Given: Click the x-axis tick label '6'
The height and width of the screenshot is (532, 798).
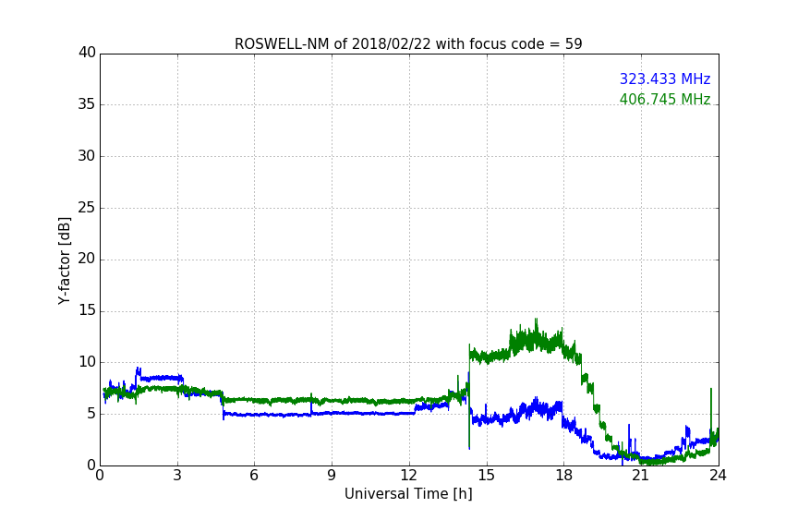Looking at the screenshot, I should click(x=255, y=476).
